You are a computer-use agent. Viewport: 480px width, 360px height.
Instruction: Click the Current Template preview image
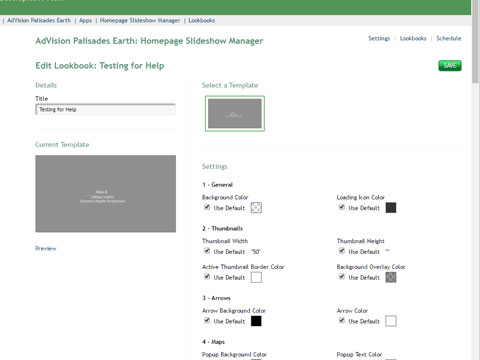point(106,193)
